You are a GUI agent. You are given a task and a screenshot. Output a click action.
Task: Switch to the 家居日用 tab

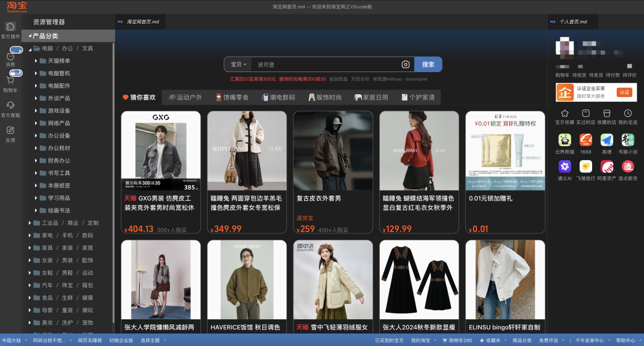[x=371, y=97]
